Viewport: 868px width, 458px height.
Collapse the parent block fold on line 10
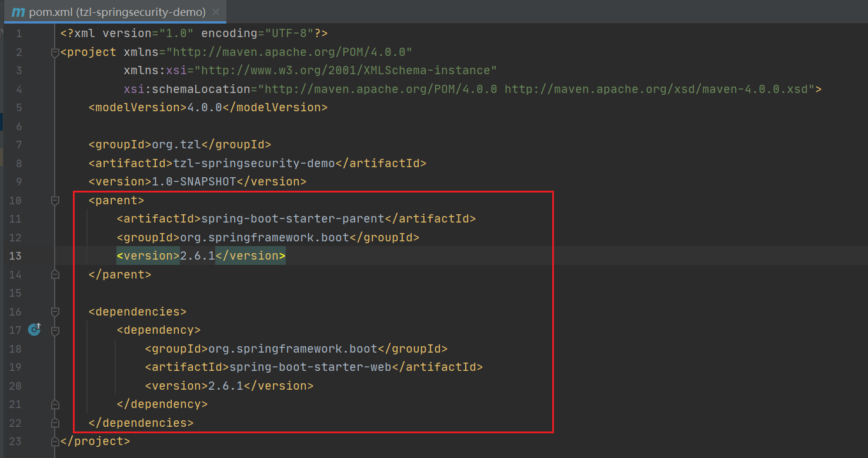pos(55,200)
